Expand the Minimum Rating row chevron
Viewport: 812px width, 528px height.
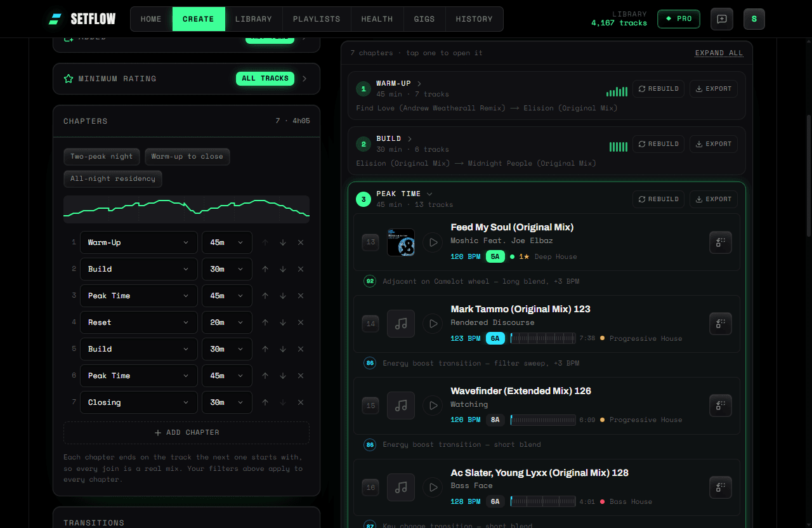pyautogui.click(x=304, y=79)
